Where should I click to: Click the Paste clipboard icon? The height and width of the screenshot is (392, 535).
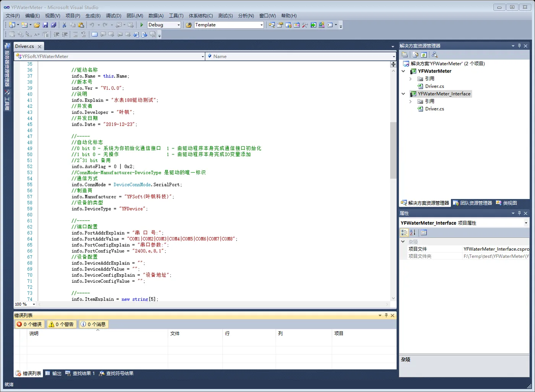(x=81, y=25)
